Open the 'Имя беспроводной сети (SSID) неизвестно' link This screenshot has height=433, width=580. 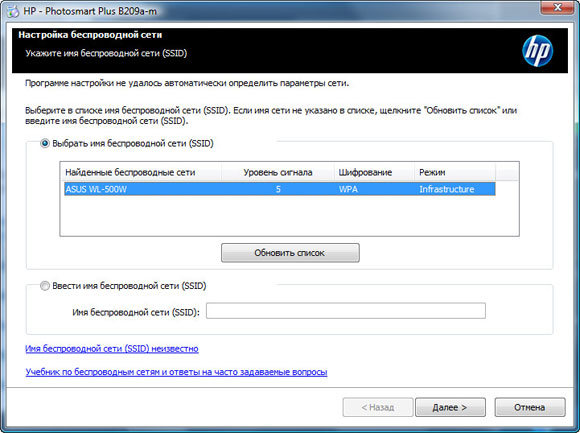(112, 349)
